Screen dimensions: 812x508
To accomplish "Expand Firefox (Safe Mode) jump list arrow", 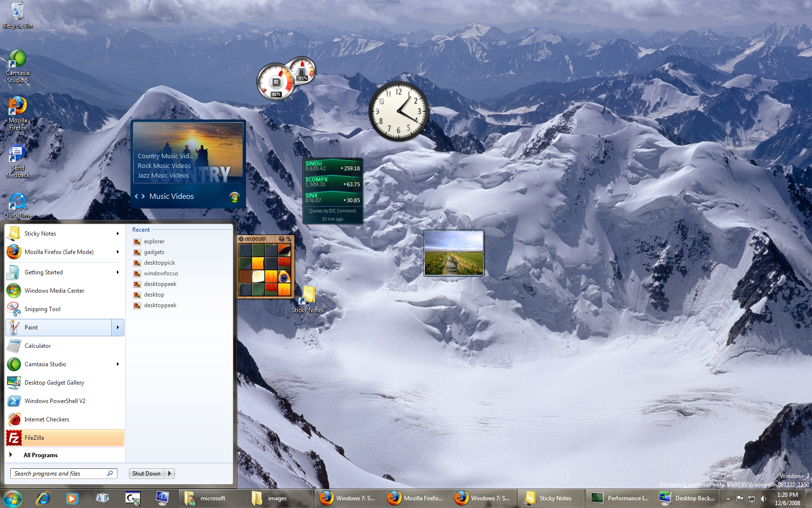I will [x=117, y=252].
